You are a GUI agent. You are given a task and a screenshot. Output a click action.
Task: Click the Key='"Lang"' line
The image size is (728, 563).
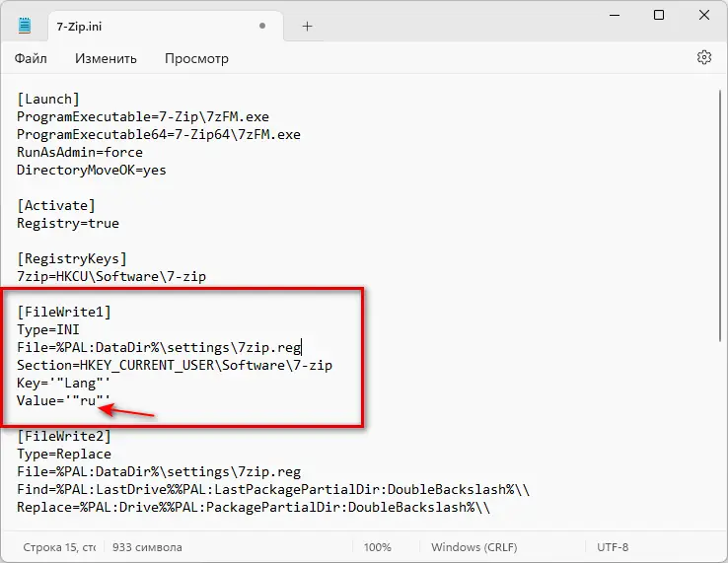coord(63,383)
